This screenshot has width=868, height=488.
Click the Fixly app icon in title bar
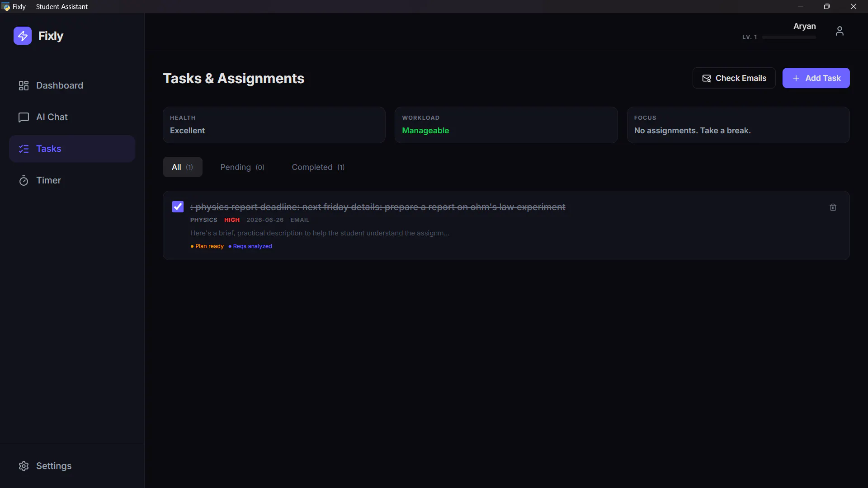coord(6,6)
